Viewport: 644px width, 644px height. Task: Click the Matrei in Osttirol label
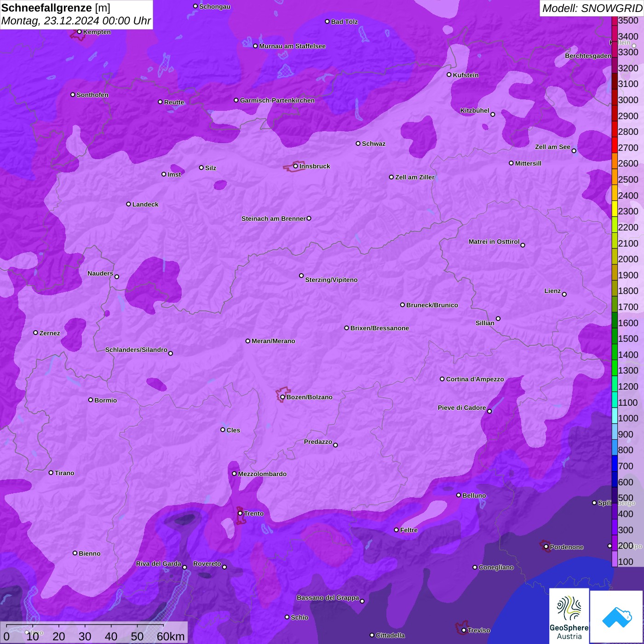click(x=494, y=241)
